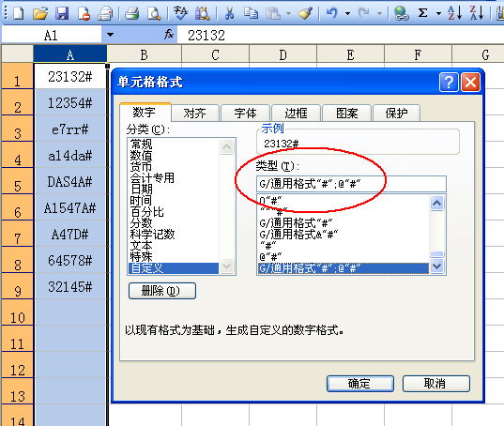
Task: Click the fx insert function icon
Action: coord(169,34)
